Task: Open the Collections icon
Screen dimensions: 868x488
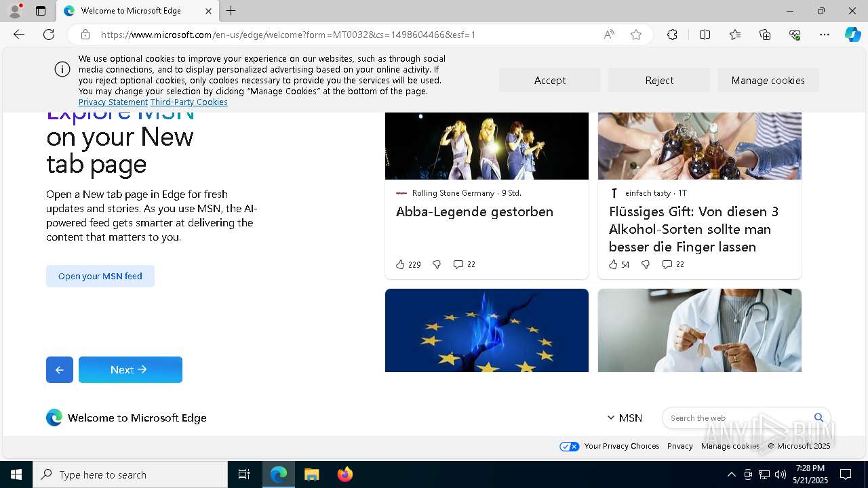Action: tap(765, 35)
